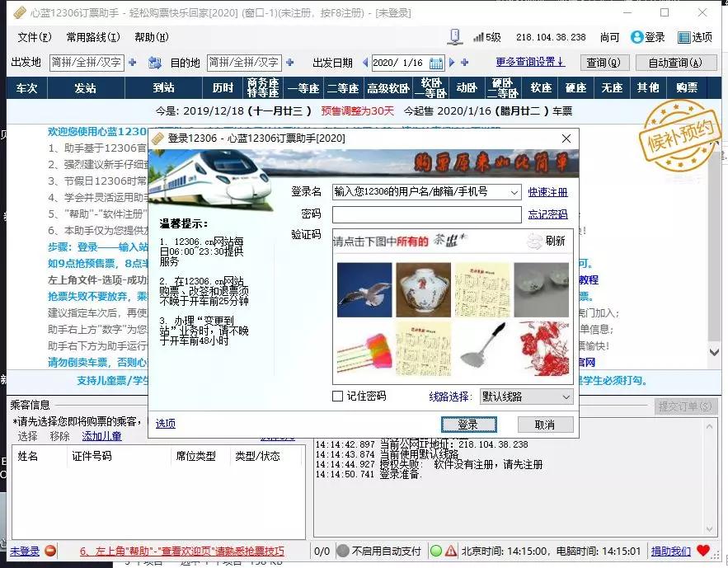
Task: Select the 二等座 column tab
Action: coord(344,87)
